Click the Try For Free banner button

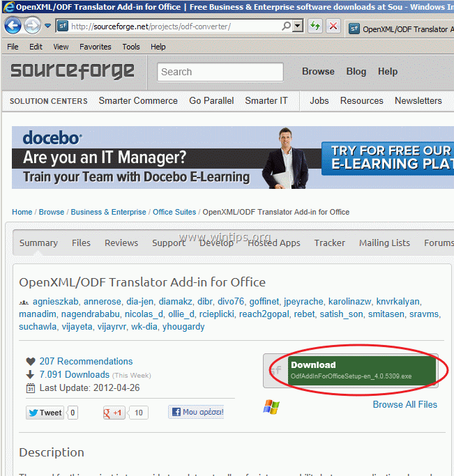coord(388,158)
